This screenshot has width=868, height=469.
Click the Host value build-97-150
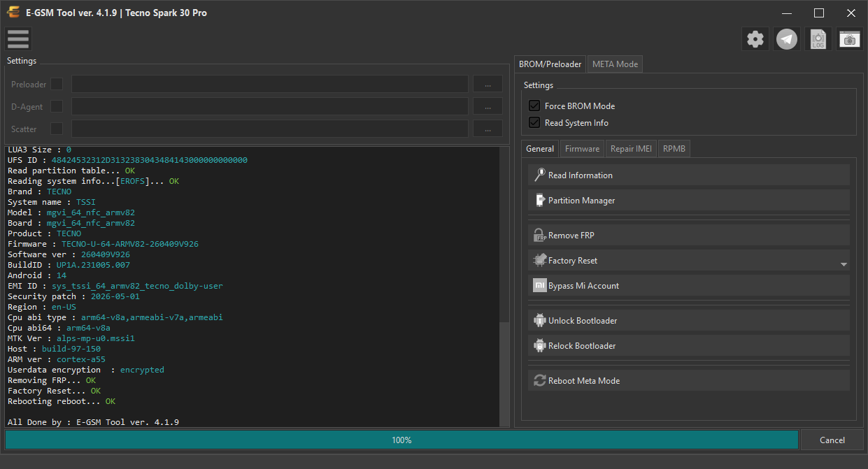coord(71,349)
